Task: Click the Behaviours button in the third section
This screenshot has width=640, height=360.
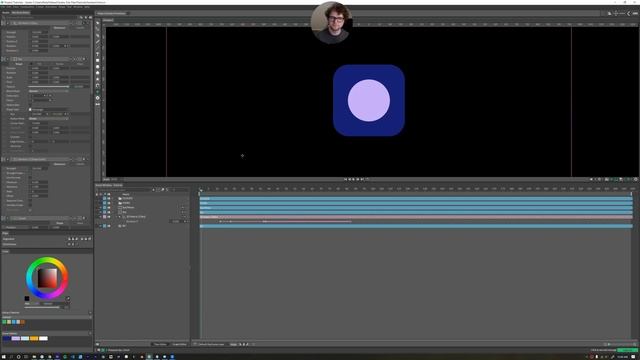Action: [x=60, y=164]
